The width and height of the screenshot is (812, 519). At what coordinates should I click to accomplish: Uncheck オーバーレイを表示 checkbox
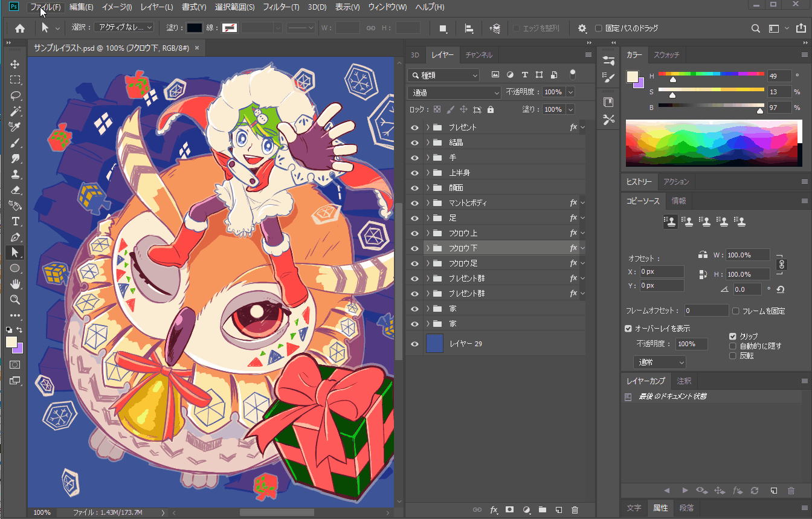pyautogui.click(x=628, y=329)
